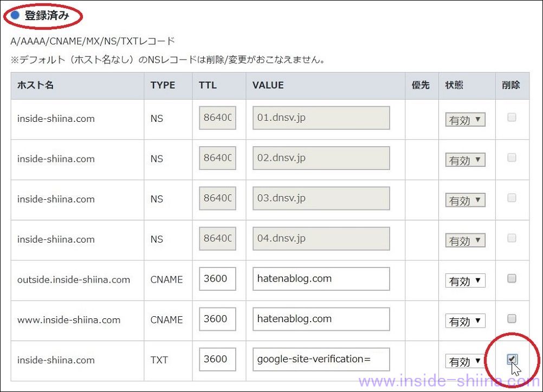Screen dimensions: 543x392
Task: Open the 有効 status dropdown for 01.dnsv.jp
Action: point(464,120)
